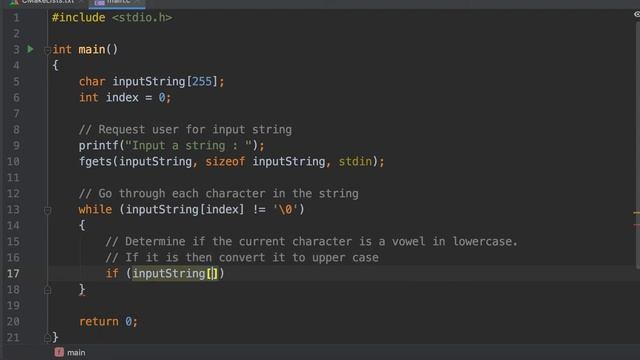The image size is (640, 360).
Task: Place cursor on 'main' function name
Action: [92, 49]
